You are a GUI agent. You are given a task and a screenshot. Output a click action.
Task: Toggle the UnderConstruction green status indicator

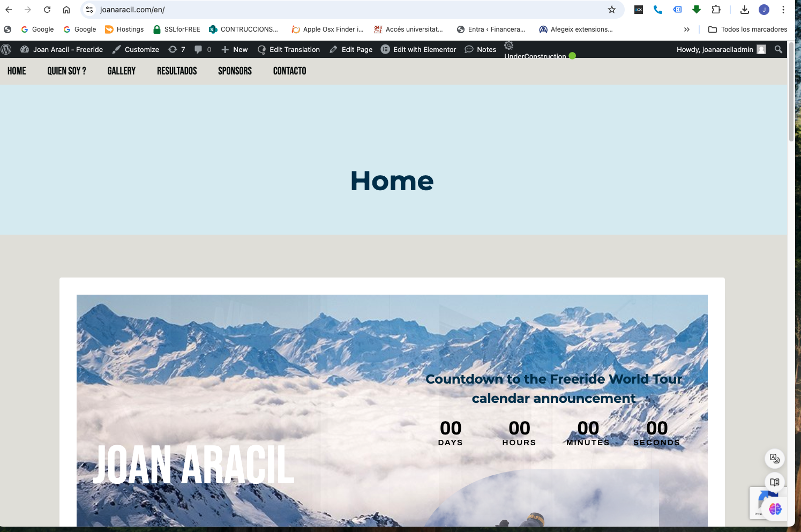click(x=572, y=56)
